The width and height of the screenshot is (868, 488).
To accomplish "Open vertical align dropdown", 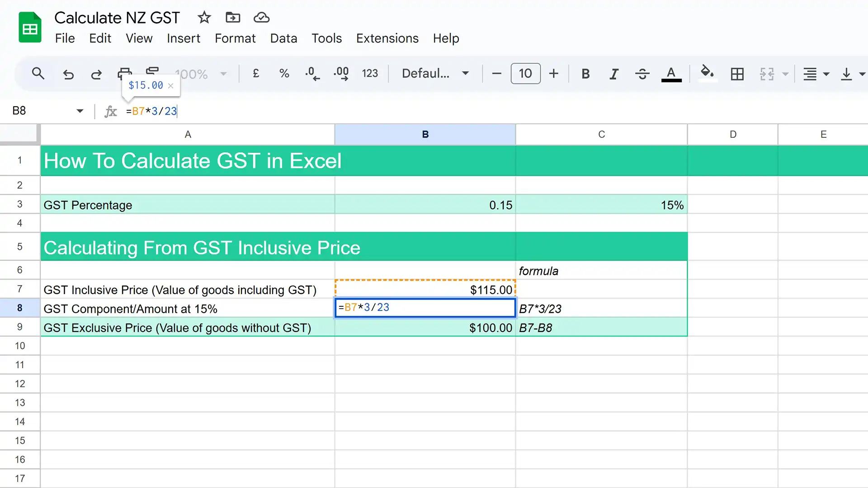I will click(x=852, y=74).
